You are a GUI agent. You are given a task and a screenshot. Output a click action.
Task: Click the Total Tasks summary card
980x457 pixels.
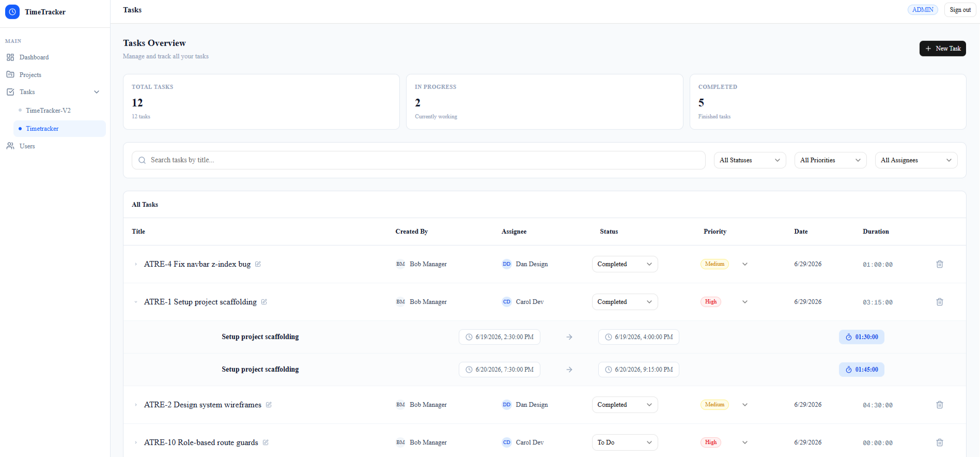261,102
